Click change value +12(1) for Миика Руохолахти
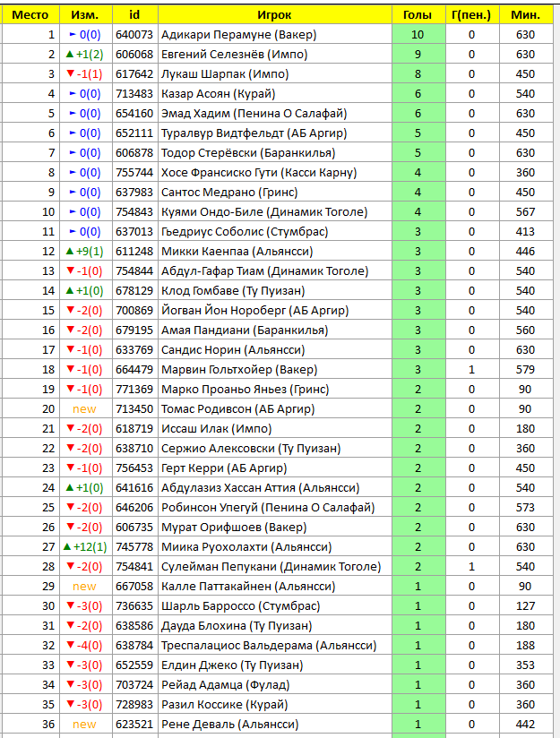The image size is (560, 738). click(85, 547)
